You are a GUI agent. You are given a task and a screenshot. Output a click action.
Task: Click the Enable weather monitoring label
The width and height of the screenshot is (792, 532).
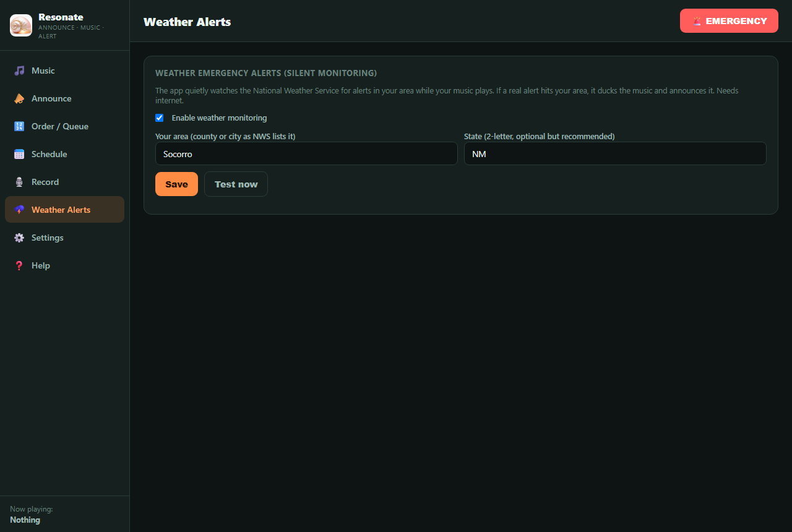[219, 118]
